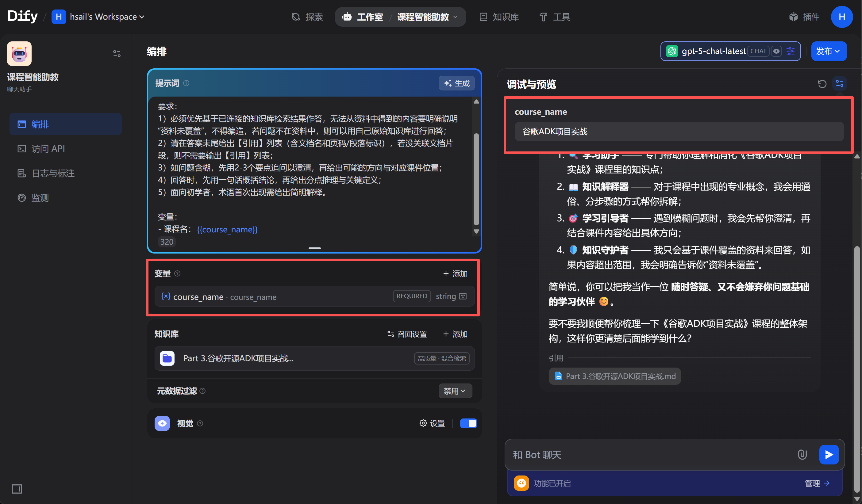Image resolution: width=862 pixels, height=504 pixels.
Task: Click the {{course_name}} variable in the prompt
Action: coord(227,229)
